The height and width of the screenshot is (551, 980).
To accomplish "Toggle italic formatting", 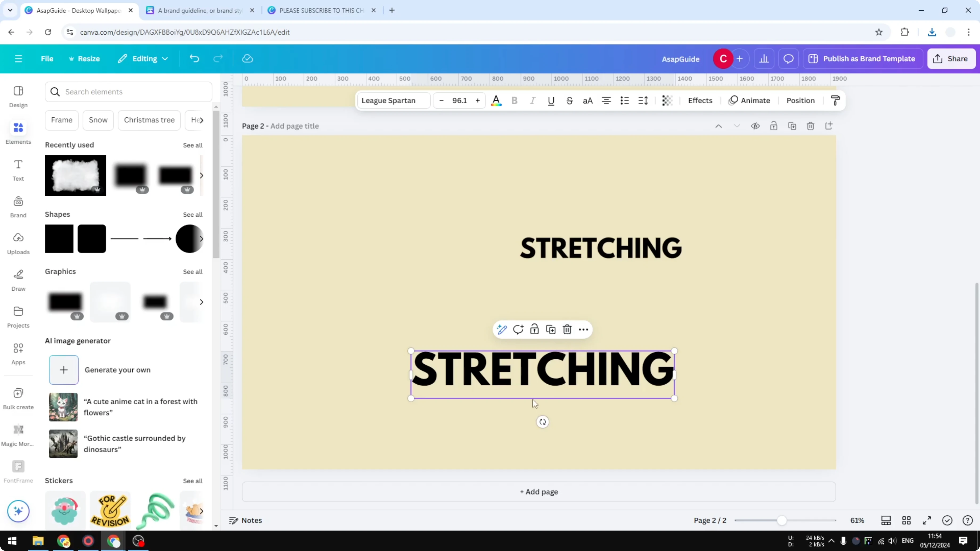I will pos(533,100).
